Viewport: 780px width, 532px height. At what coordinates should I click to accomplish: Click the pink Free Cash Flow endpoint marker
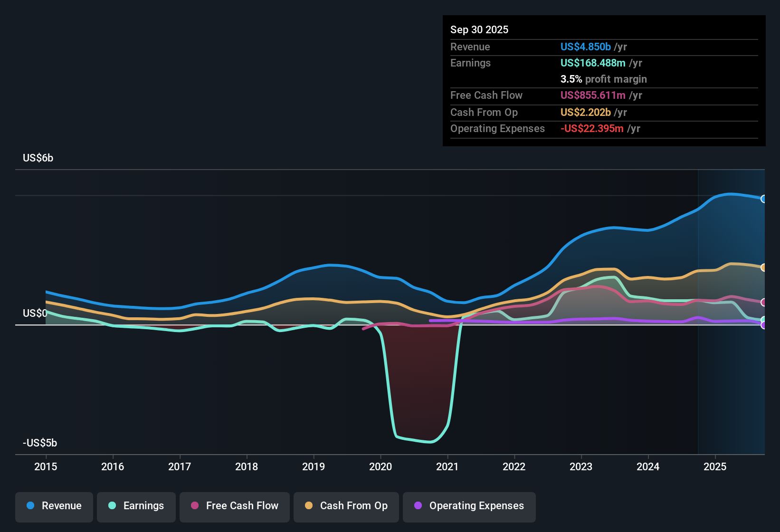[x=764, y=302]
